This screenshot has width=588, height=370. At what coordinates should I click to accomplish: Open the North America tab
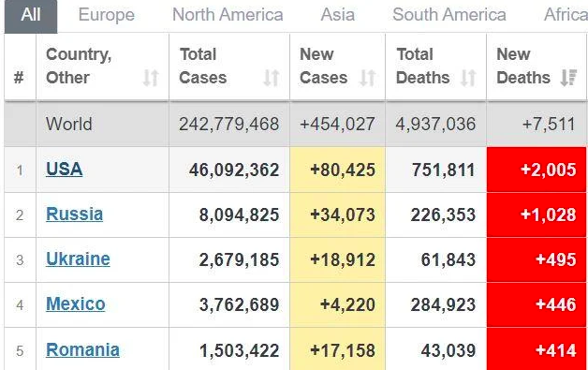click(228, 15)
